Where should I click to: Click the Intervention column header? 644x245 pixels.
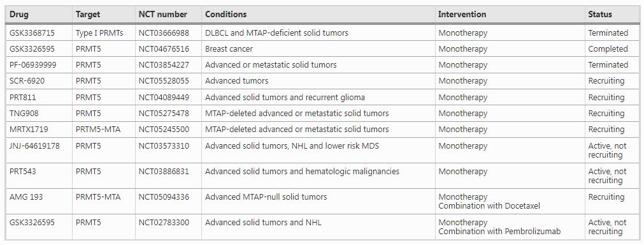pos(462,15)
